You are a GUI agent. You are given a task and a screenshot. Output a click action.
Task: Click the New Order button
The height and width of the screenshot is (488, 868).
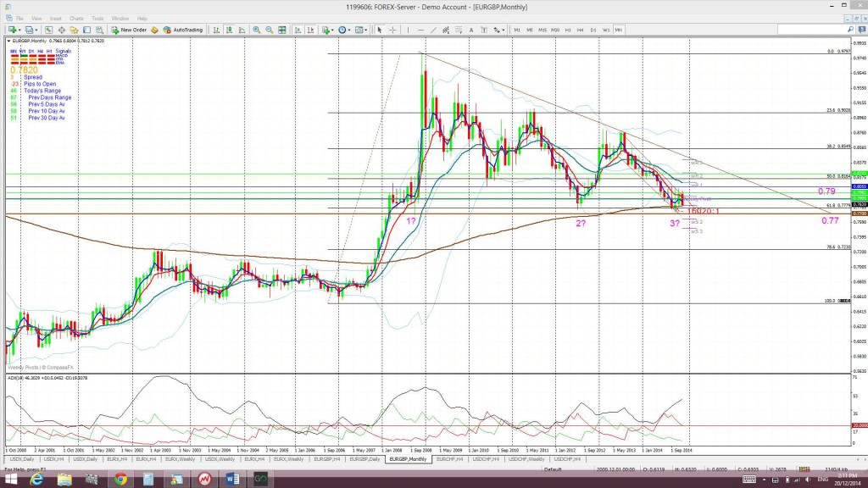pyautogui.click(x=129, y=30)
